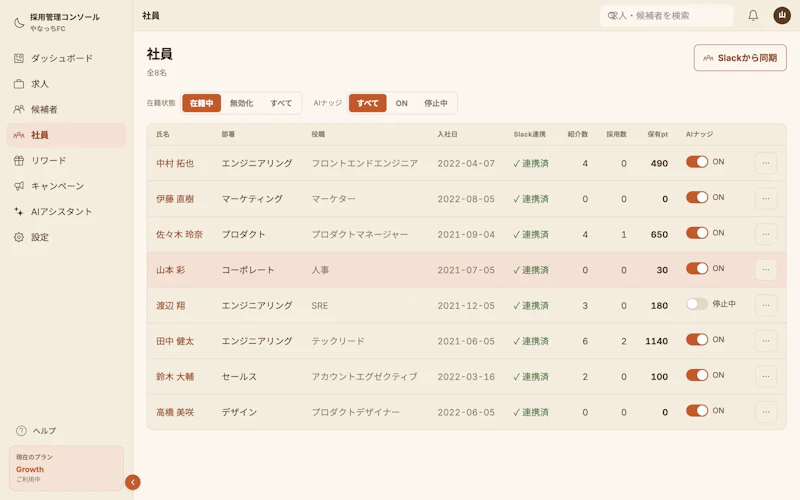This screenshot has height=500, width=800.
Task: Collapse the sidebar with chevron button
Action: [x=133, y=482]
